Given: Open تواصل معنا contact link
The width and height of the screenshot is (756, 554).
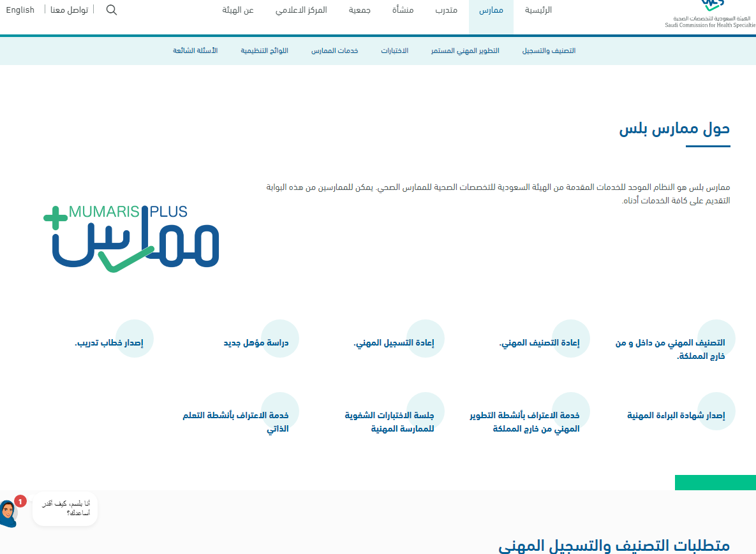Looking at the screenshot, I should 70,10.
